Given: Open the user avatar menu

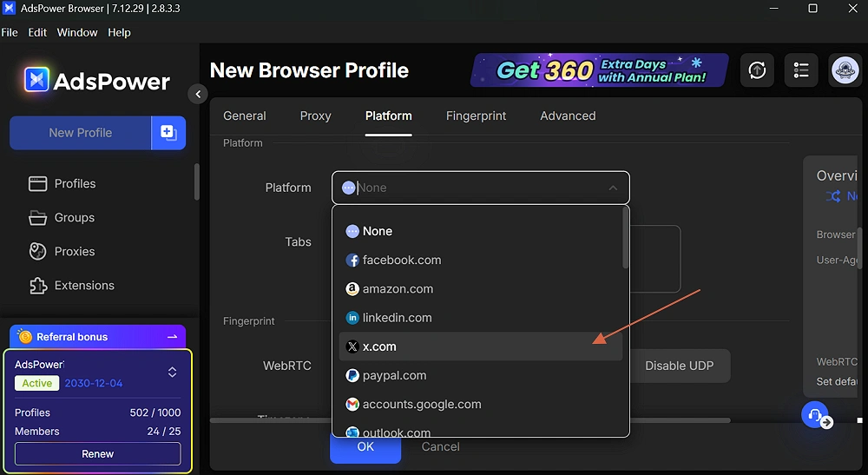Looking at the screenshot, I should [845, 70].
